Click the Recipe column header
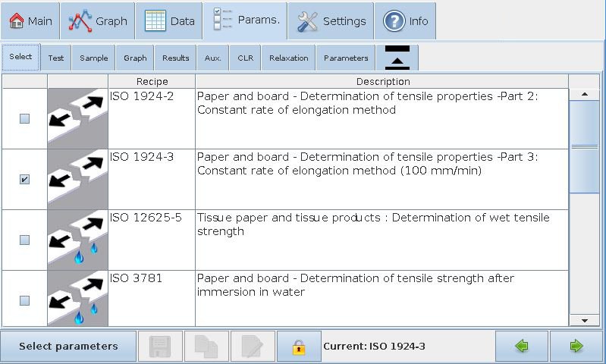The height and width of the screenshot is (364, 606). 152,82
